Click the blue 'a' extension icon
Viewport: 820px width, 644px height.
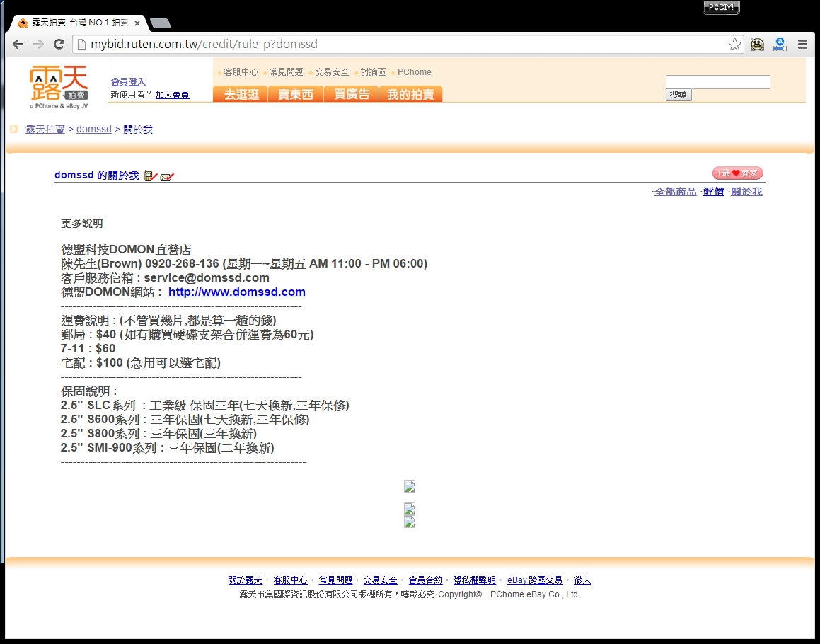[780, 45]
